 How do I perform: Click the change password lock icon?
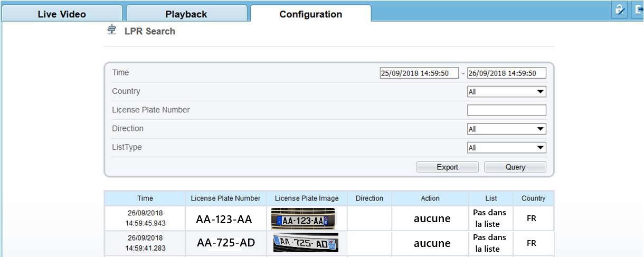point(619,9)
